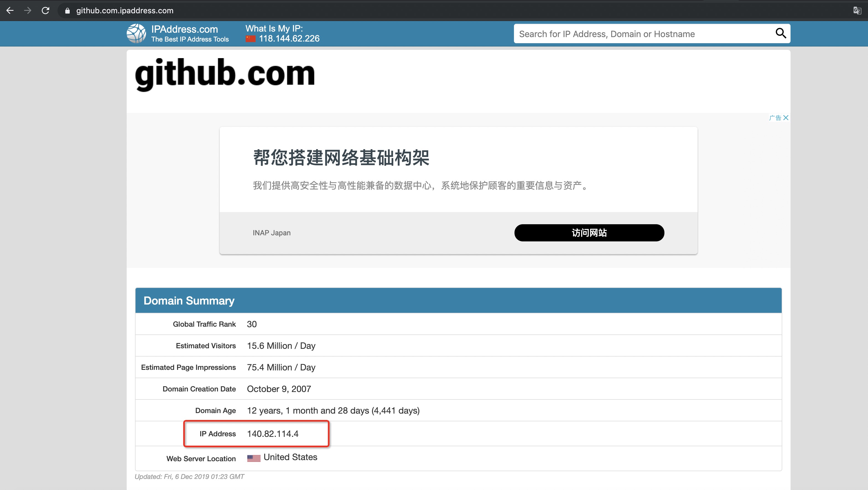Image resolution: width=868 pixels, height=490 pixels.
Task: Click the Domain Age value 12 years
Action: click(x=333, y=411)
